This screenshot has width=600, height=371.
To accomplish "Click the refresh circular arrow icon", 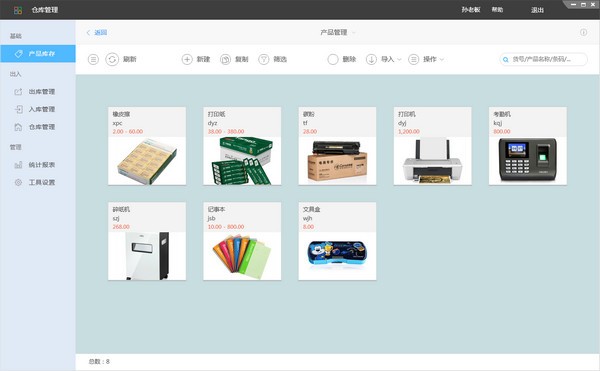I will [112, 59].
